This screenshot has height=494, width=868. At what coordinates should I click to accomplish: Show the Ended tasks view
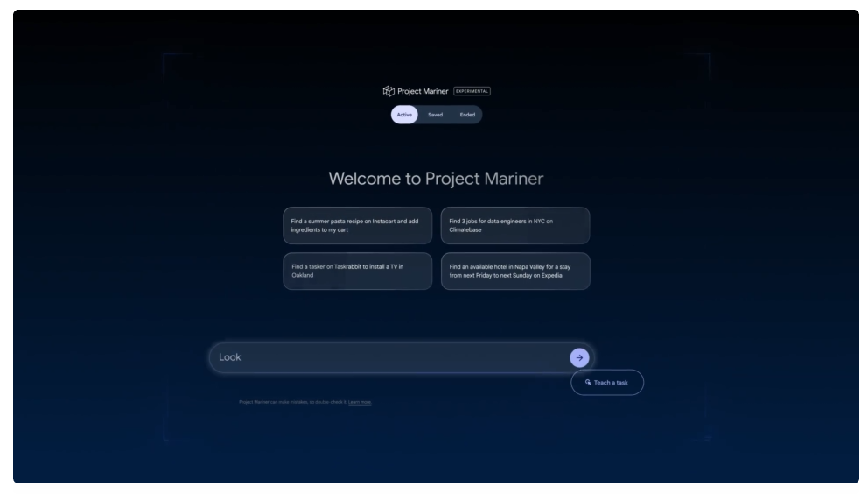click(x=466, y=115)
